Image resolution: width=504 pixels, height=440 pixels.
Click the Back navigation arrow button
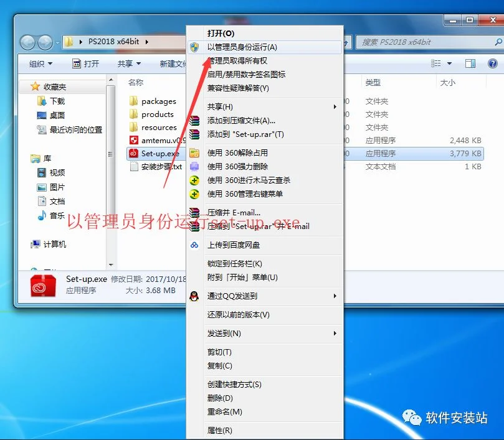(27, 42)
